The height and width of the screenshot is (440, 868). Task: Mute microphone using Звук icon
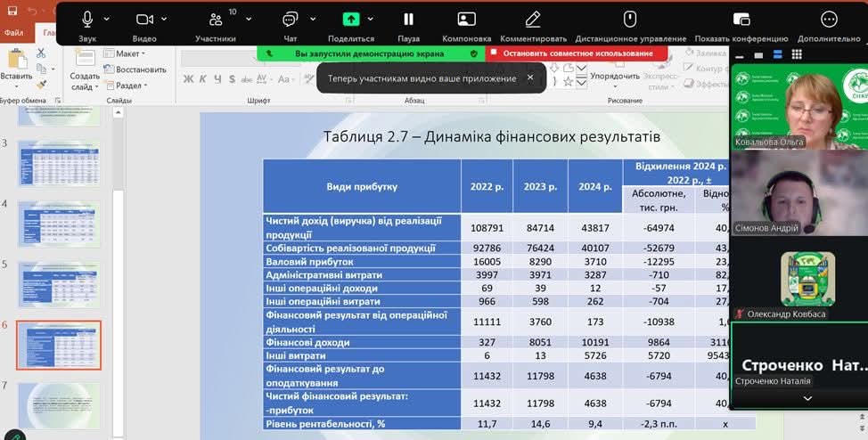tap(87, 19)
